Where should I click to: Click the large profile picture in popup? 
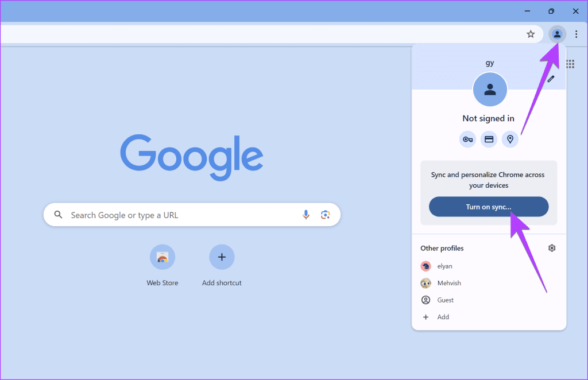pos(490,90)
